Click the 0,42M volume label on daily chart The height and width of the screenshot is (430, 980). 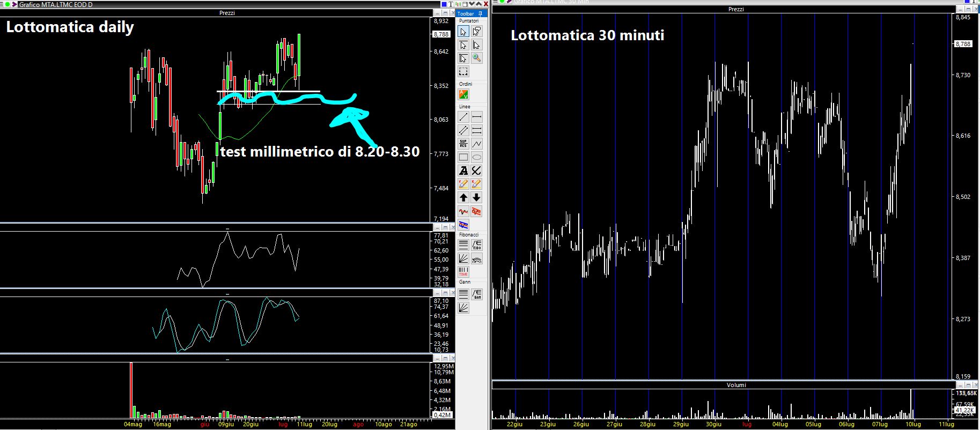pos(442,415)
